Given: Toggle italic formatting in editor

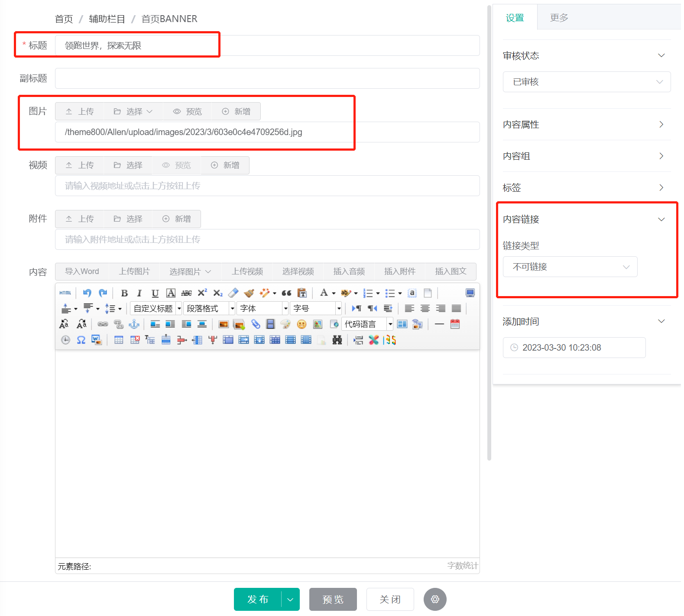Looking at the screenshot, I should (139, 293).
